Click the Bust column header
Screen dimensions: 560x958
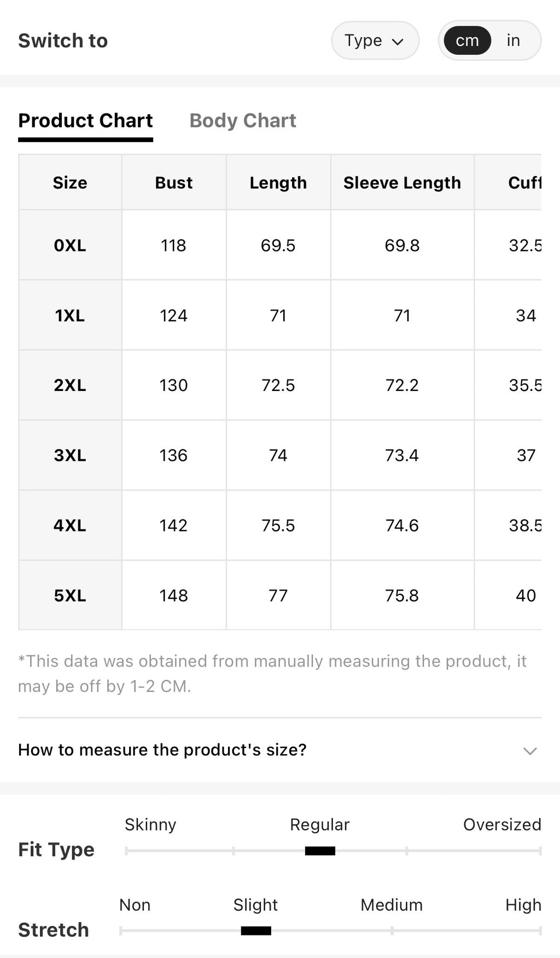click(x=174, y=183)
